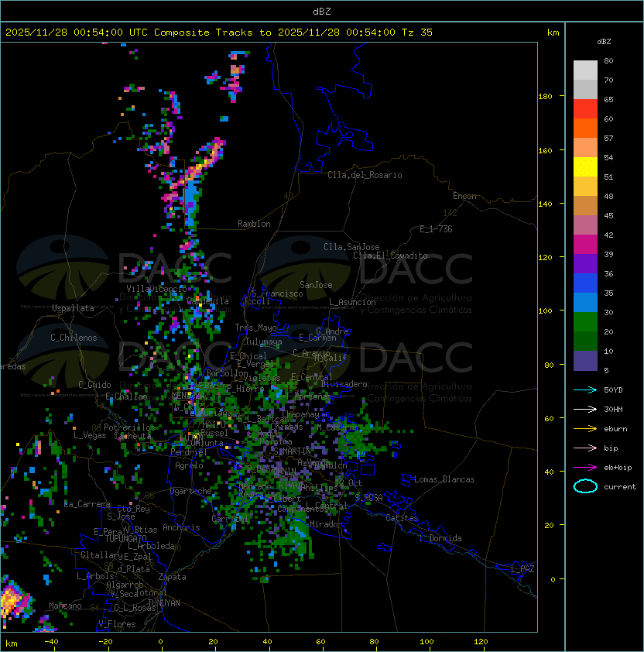Pick the gray 65-70 dBZ swatch

585,89
